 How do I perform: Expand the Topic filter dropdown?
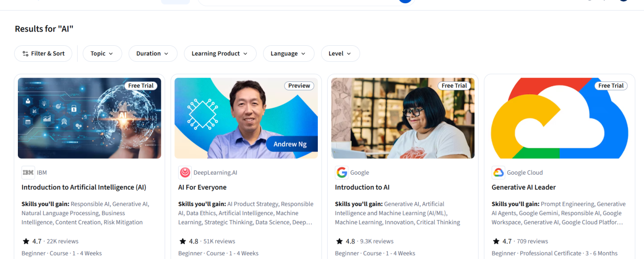tap(102, 54)
